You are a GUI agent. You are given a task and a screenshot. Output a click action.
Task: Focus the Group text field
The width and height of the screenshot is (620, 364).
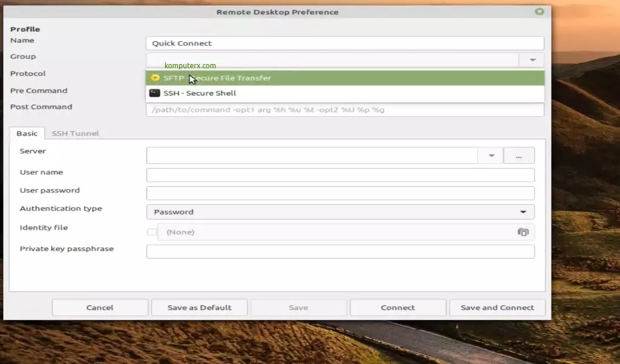tap(333, 60)
